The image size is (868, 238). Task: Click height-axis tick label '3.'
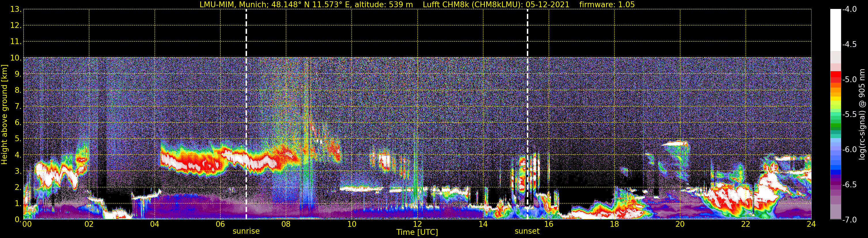tap(18, 171)
